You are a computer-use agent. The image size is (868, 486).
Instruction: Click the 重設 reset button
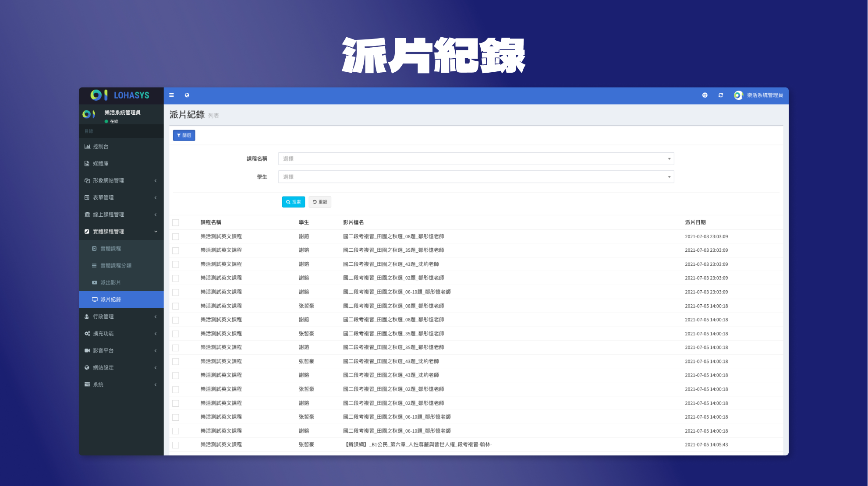coord(320,202)
